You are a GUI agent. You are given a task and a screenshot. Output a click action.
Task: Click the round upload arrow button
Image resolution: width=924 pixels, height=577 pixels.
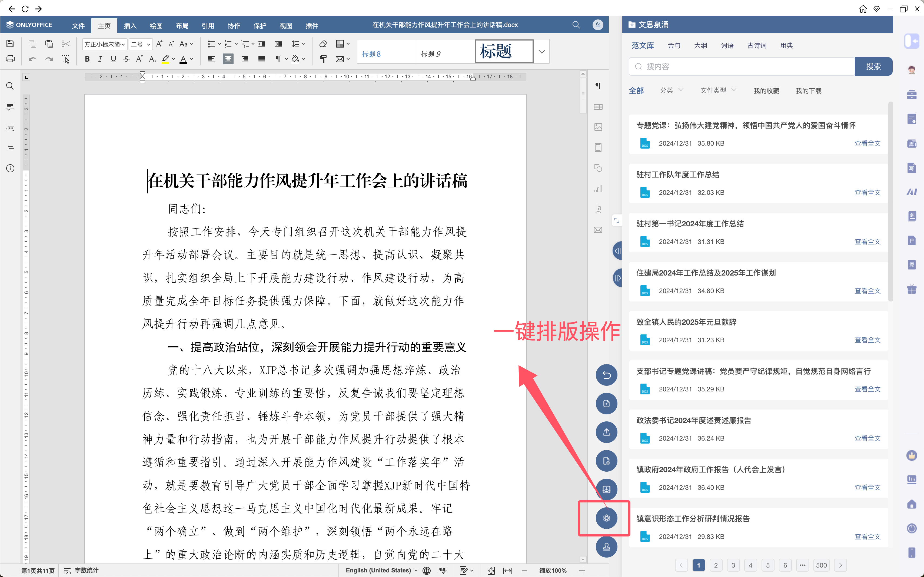(606, 432)
